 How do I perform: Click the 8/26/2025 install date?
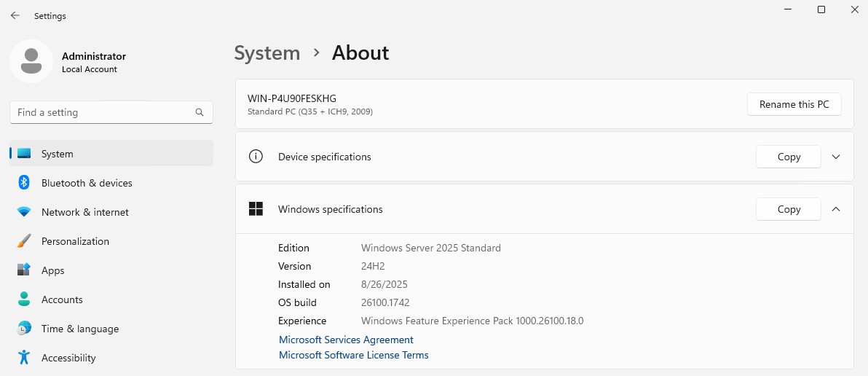(384, 284)
